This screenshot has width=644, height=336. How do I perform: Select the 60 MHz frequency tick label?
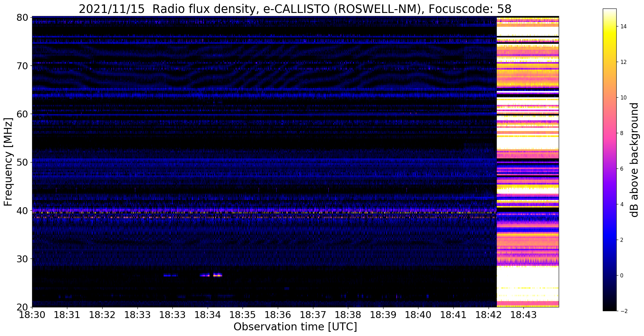click(22, 114)
